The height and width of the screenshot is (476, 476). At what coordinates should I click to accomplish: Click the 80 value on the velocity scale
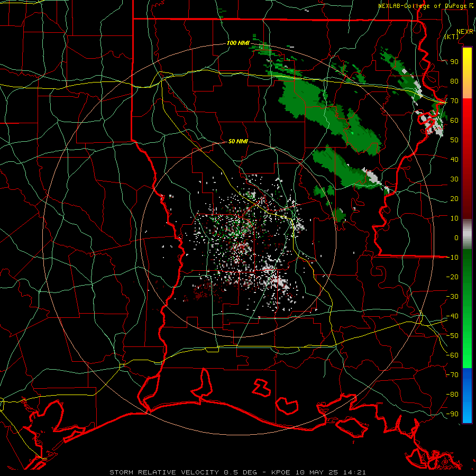(x=454, y=81)
